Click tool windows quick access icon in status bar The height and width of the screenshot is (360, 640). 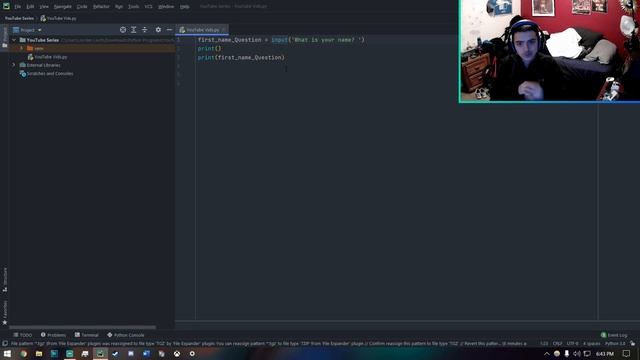pos(5,344)
